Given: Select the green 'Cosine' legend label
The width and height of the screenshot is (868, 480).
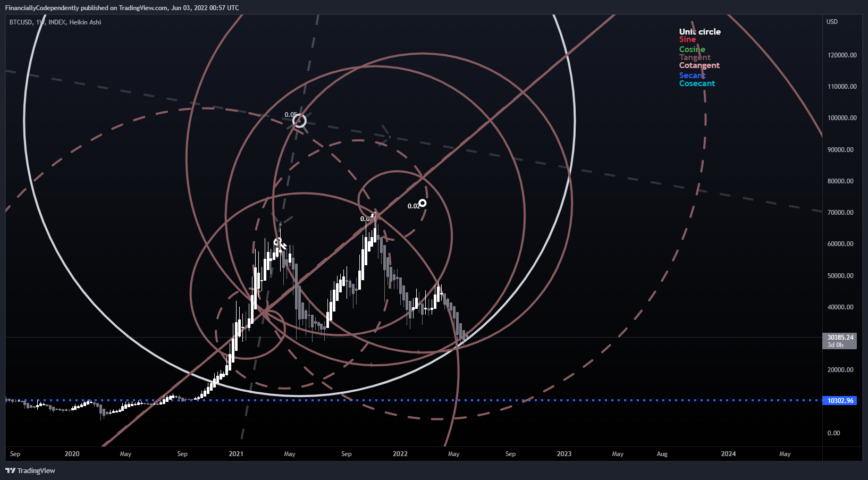Looking at the screenshot, I should tap(692, 49).
